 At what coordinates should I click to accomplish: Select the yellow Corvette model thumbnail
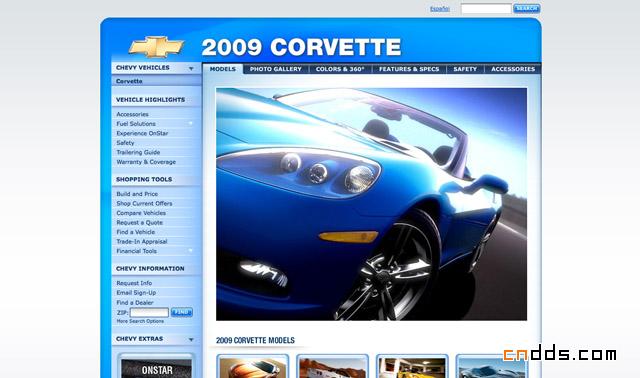click(412, 367)
